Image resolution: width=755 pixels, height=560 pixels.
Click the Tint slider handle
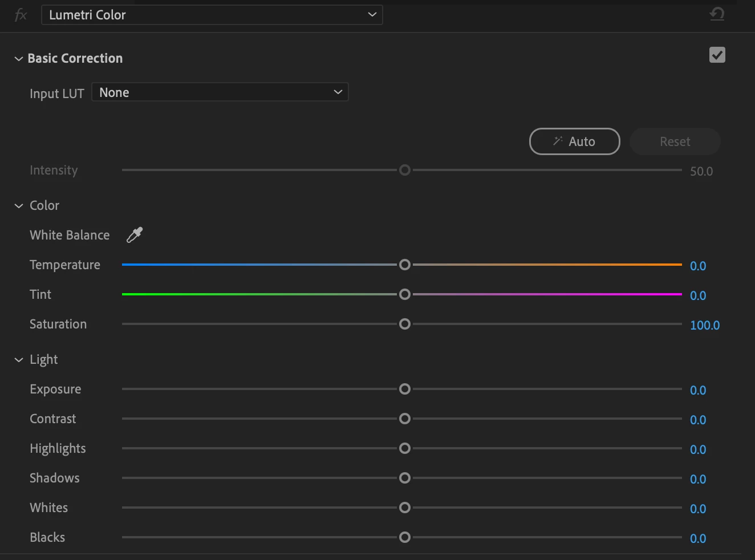click(405, 294)
